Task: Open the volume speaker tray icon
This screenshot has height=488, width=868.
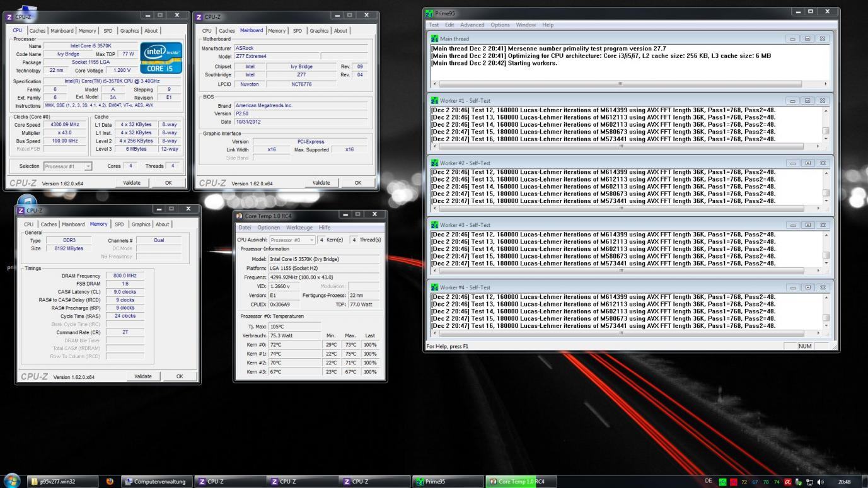Action: (819, 482)
